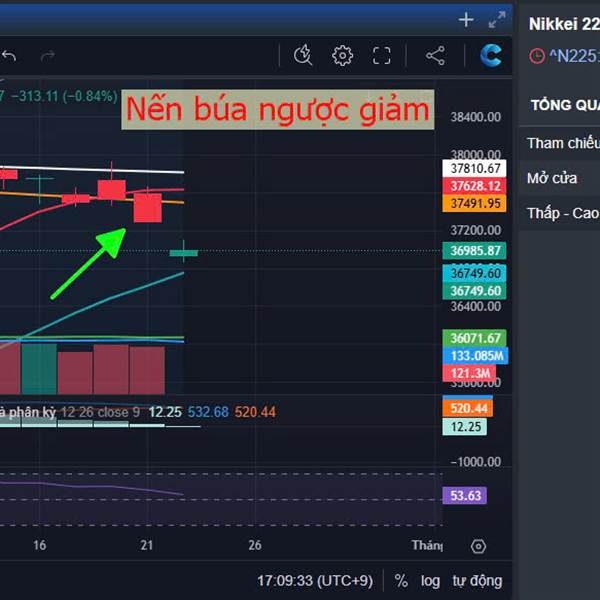This screenshot has height=600, width=600.
Task: Click the Nikkei 225 title
Action: point(564,24)
